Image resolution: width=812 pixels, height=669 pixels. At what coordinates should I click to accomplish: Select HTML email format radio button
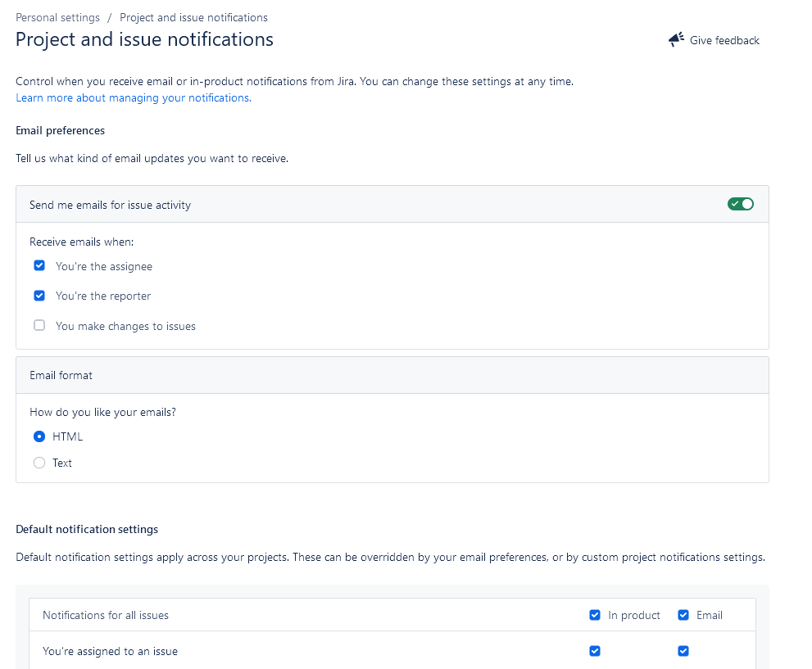(x=39, y=436)
